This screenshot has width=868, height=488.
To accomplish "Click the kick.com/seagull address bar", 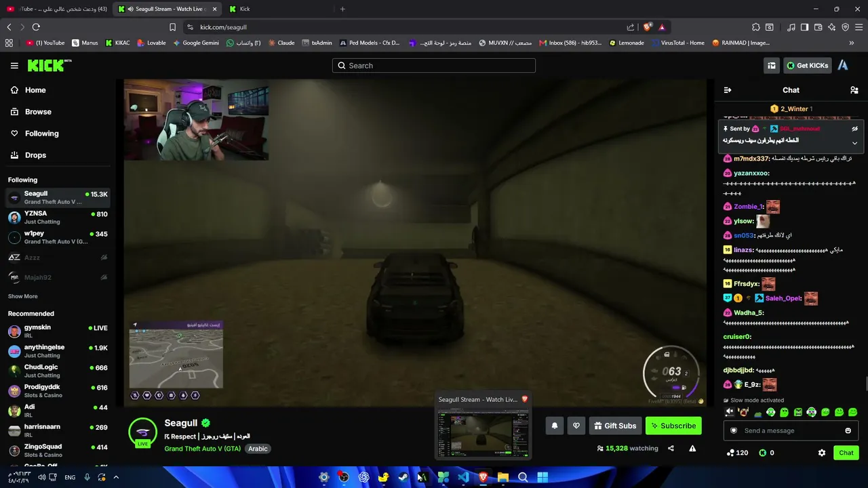I will (407, 27).
